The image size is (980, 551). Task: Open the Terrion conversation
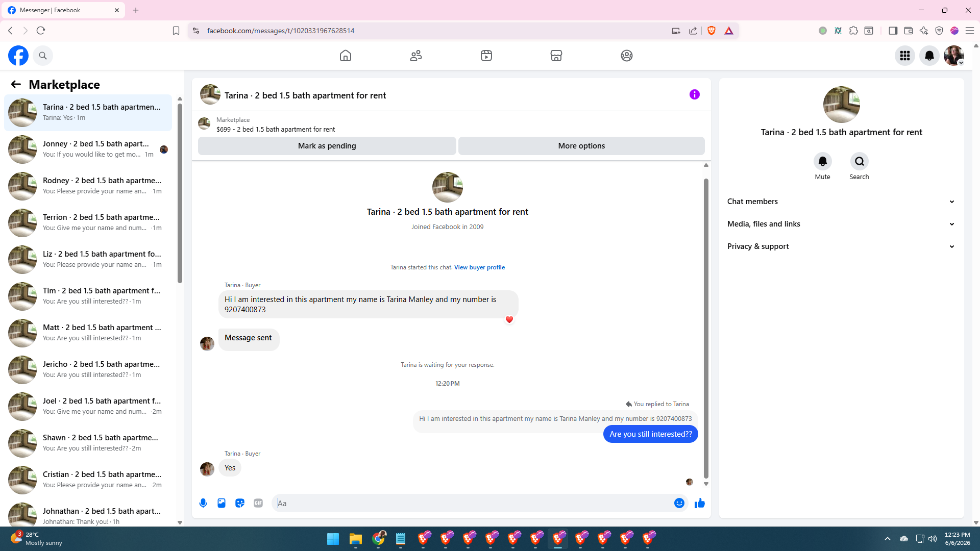[88, 222]
